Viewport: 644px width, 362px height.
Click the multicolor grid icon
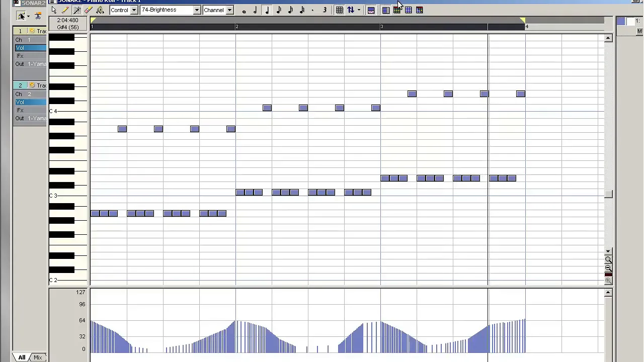420,10
